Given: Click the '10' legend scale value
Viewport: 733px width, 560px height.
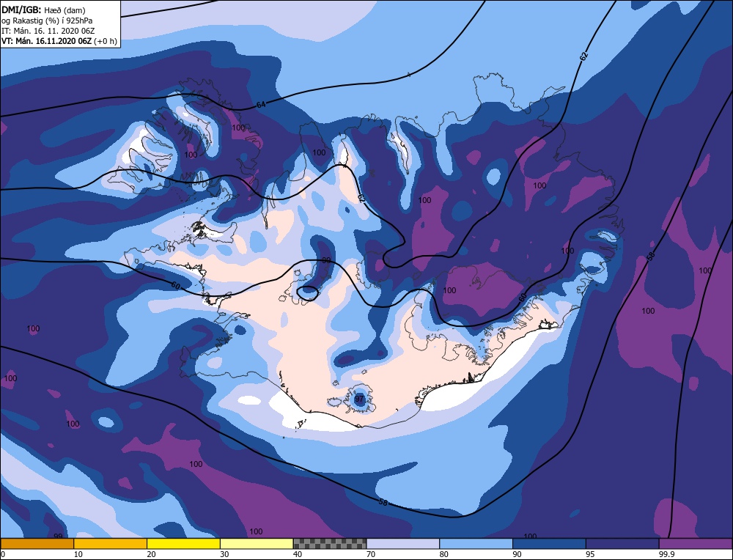Looking at the screenshot, I should pos(78,554).
